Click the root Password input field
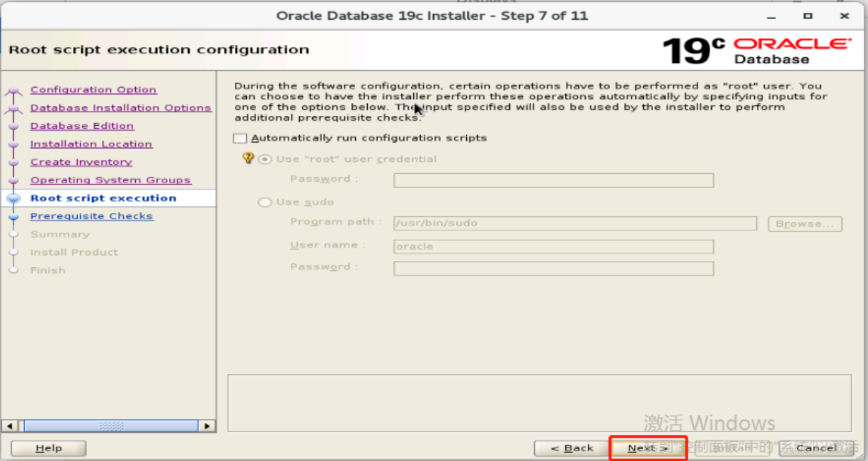The image size is (868, 461). (553, 180)
